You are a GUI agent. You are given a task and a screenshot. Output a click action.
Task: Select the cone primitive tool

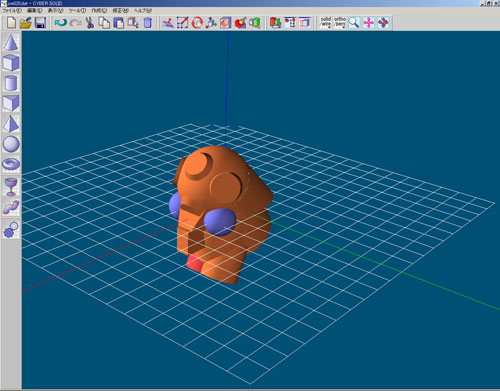[11, 42]
